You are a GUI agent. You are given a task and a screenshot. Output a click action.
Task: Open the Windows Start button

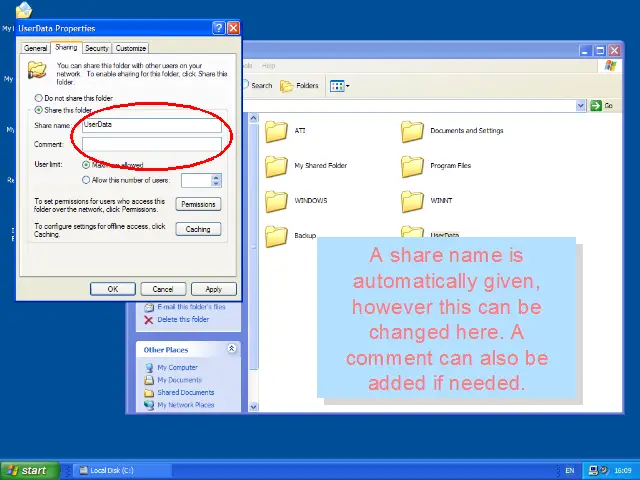(29, 470)
